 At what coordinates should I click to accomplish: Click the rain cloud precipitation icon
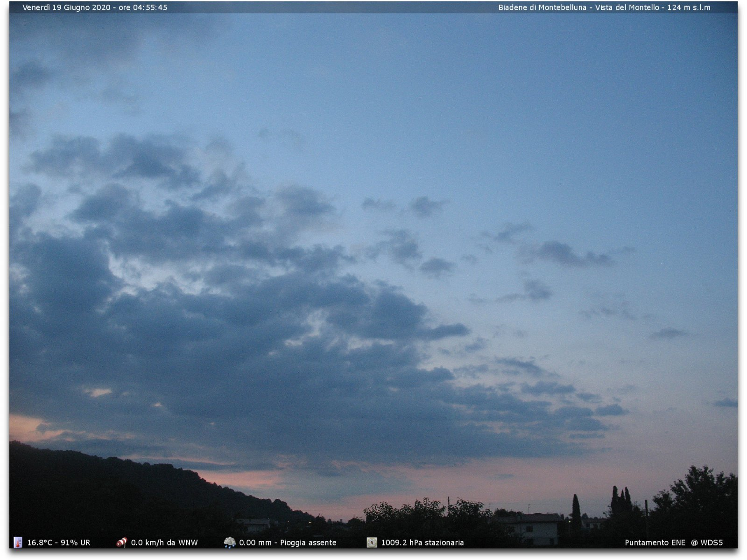coord(229,542)
